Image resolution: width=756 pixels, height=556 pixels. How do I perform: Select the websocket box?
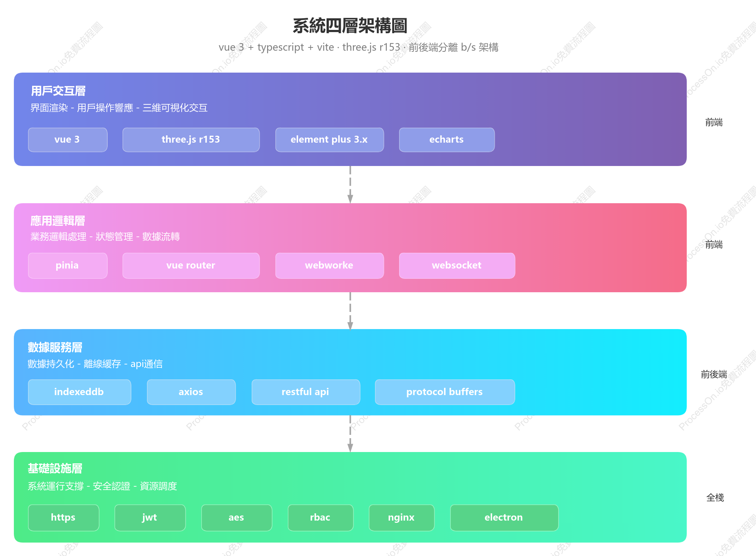pos(457,266)
